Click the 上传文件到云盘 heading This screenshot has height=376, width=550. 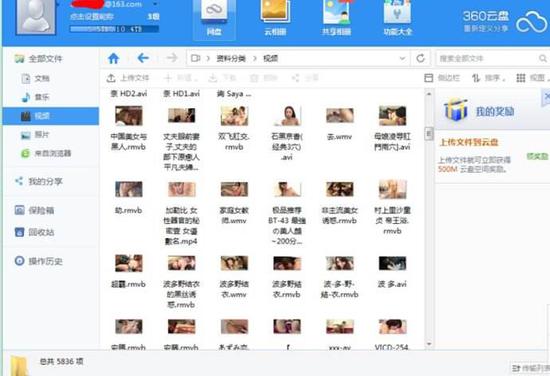tap(469, 142)
